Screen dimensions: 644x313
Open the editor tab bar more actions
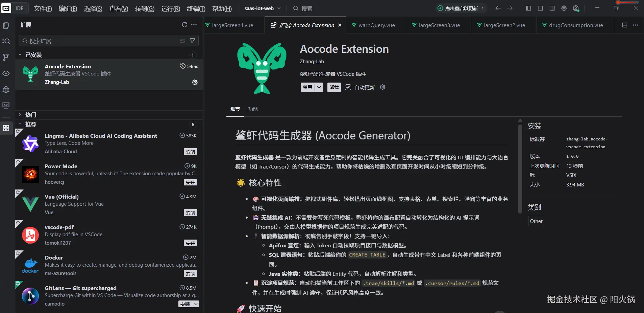[636, 25]
